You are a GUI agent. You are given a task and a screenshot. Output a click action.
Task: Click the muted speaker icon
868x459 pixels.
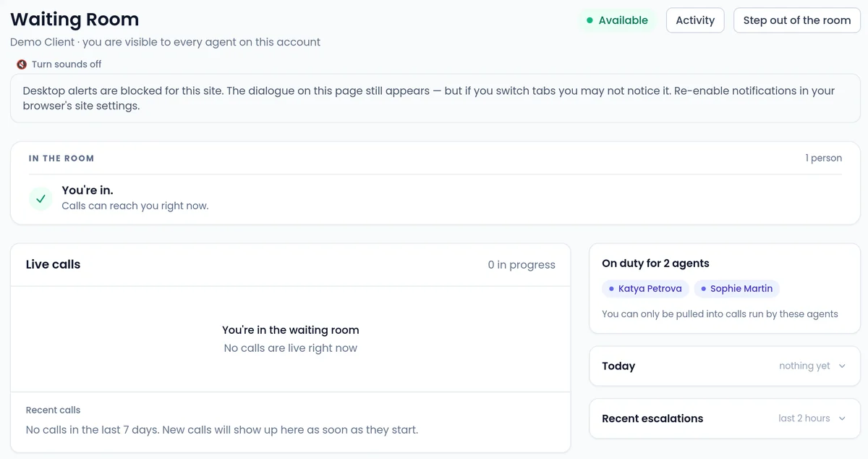[x=22, y=64]
